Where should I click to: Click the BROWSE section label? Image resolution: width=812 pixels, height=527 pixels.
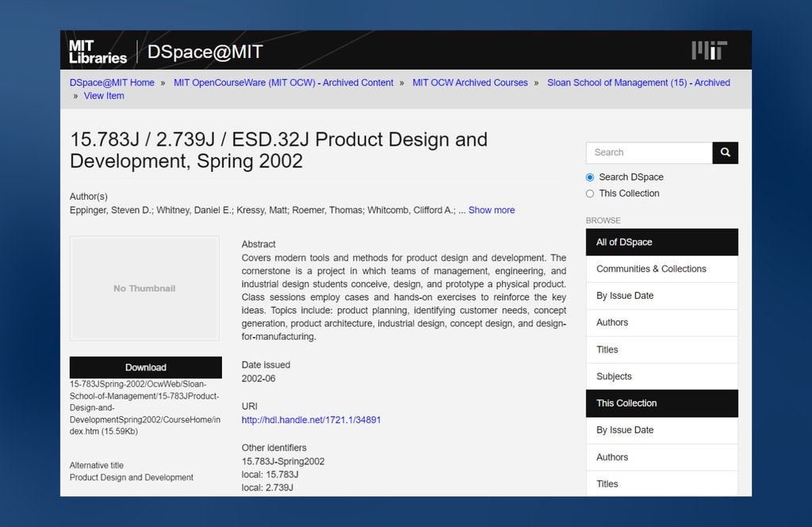603,220
